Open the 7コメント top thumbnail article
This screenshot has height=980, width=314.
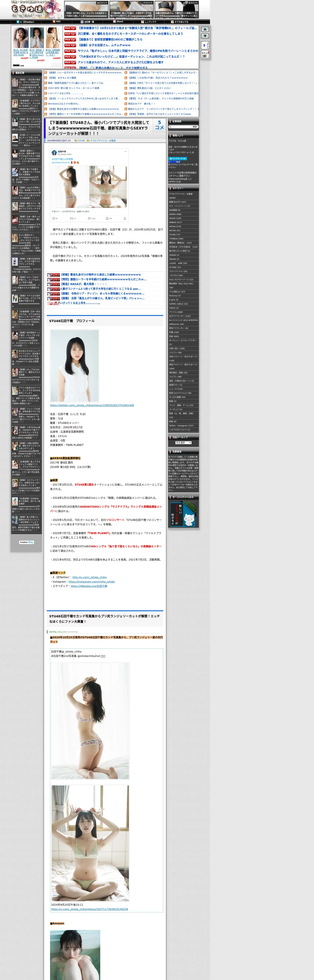tap(131, 9)
